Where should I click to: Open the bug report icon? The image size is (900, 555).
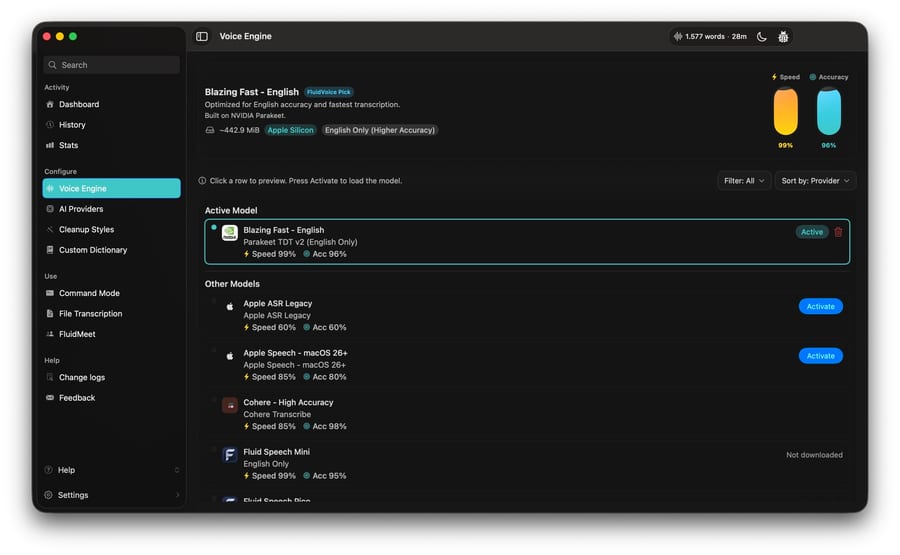tap(783, 37)
